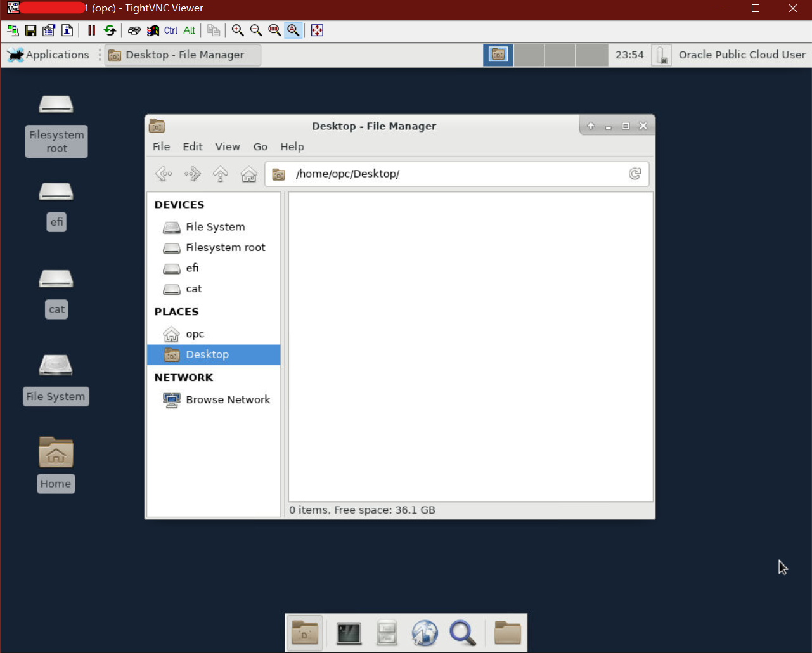
Task: Click Desktop - File Manager taskbar button
Action: [183, 55]
